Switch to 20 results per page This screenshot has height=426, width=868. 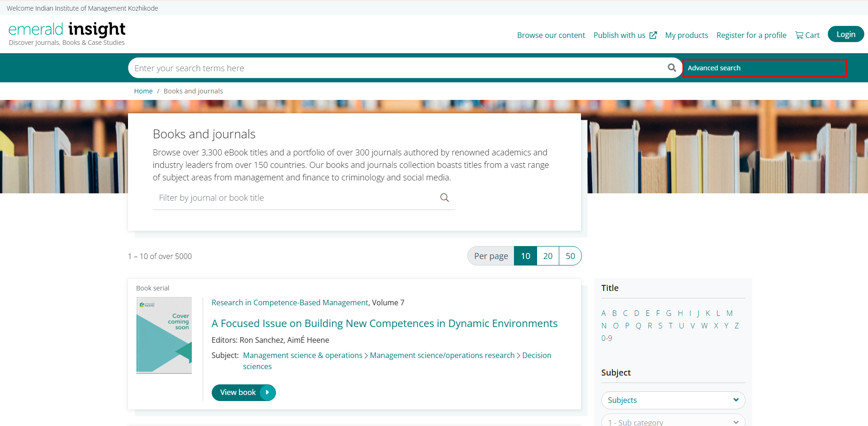(548, 256)
